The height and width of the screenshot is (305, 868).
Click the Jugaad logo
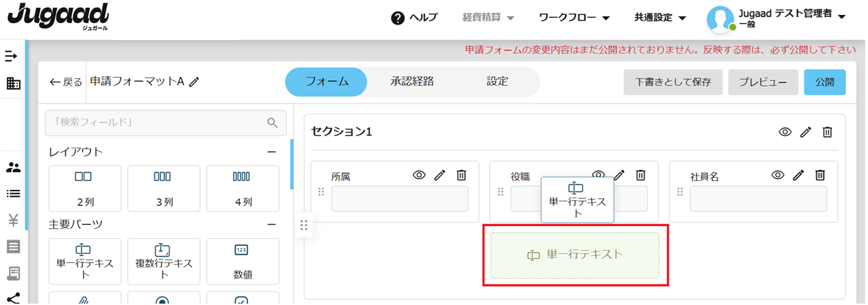click(58, 16)
